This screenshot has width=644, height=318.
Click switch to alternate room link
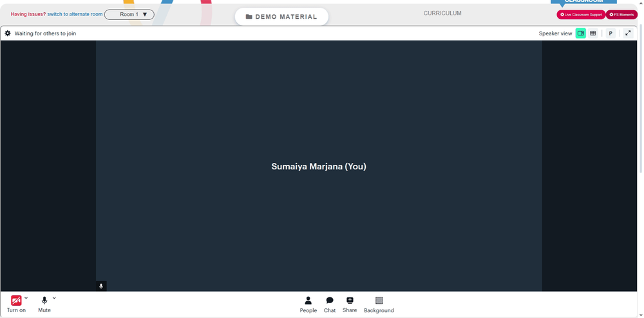pos(75,14)
